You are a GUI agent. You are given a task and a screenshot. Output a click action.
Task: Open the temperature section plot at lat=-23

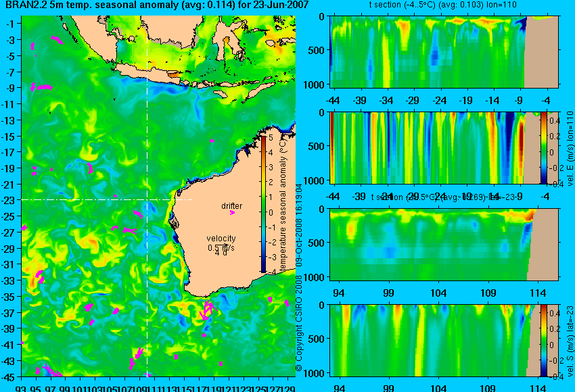coord(444,245)
